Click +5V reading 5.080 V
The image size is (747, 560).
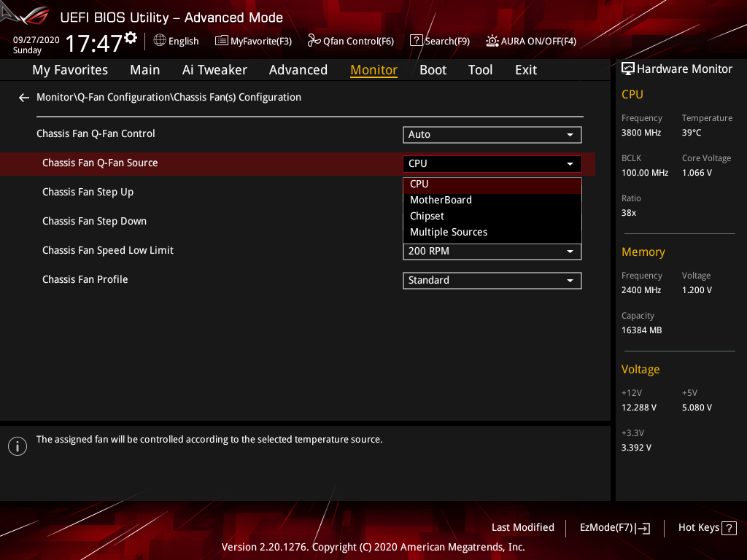tap(697, 408)
